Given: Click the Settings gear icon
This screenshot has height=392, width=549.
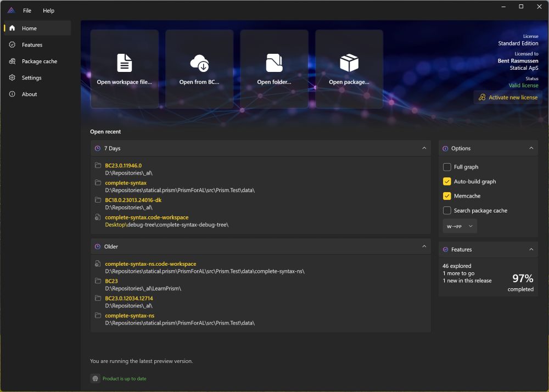Looking at the screenshot, I should (x=12, y=77).
